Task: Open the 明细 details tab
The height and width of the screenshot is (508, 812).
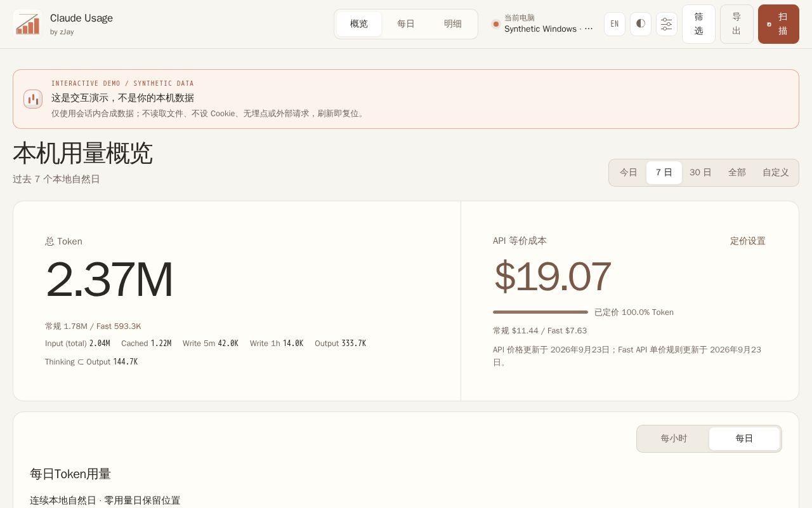Action: coord(453,24)
